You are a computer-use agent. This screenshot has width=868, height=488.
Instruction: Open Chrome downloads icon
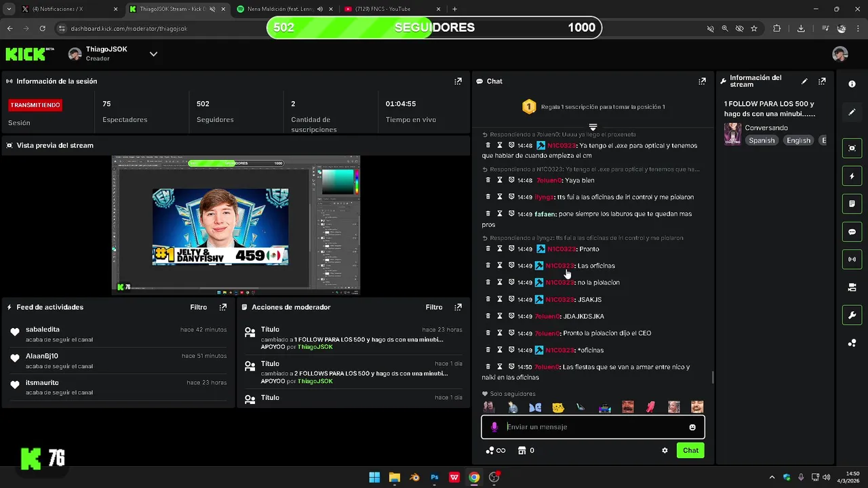pos(801,28)
